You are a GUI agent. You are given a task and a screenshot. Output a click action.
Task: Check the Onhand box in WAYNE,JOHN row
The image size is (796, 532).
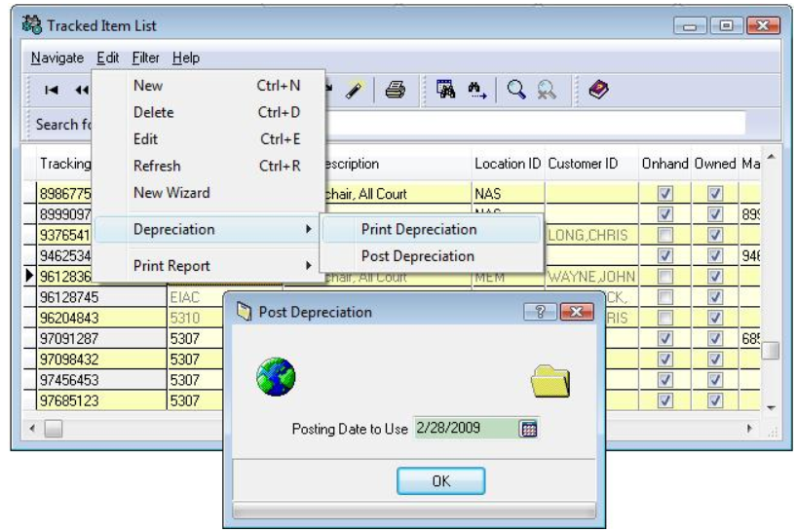pyautogui.click(x=666, y=276)
